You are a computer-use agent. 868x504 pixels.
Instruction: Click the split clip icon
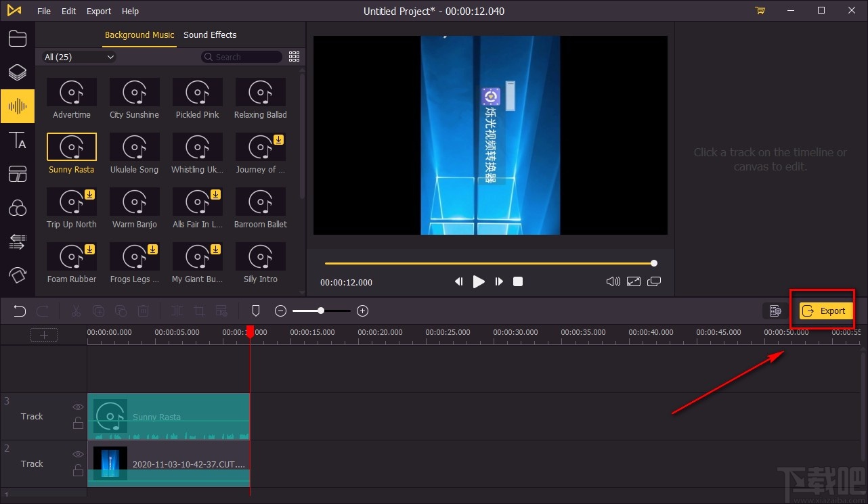pyautogui.click(x=177, y=311)
